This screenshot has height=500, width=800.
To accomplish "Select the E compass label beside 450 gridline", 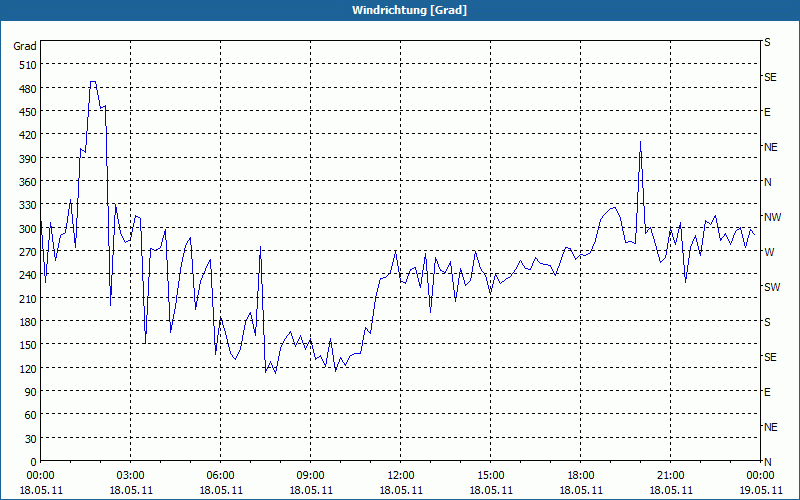I will pyautogui.click(x=767, y=112).
